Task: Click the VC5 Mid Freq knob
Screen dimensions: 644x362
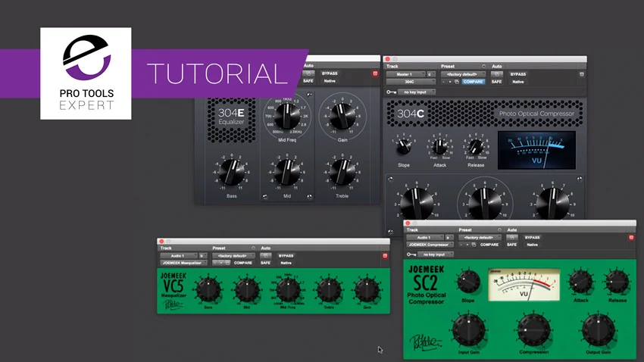Action: point(288,290)
